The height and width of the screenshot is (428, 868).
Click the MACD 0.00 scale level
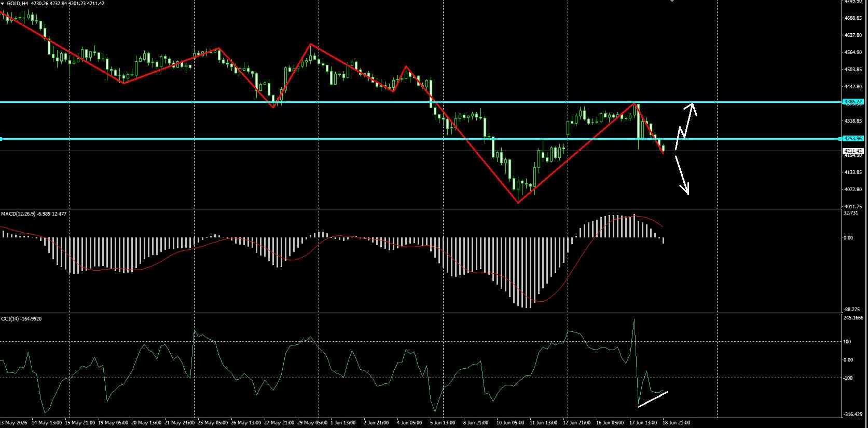(x=848, y=238)
